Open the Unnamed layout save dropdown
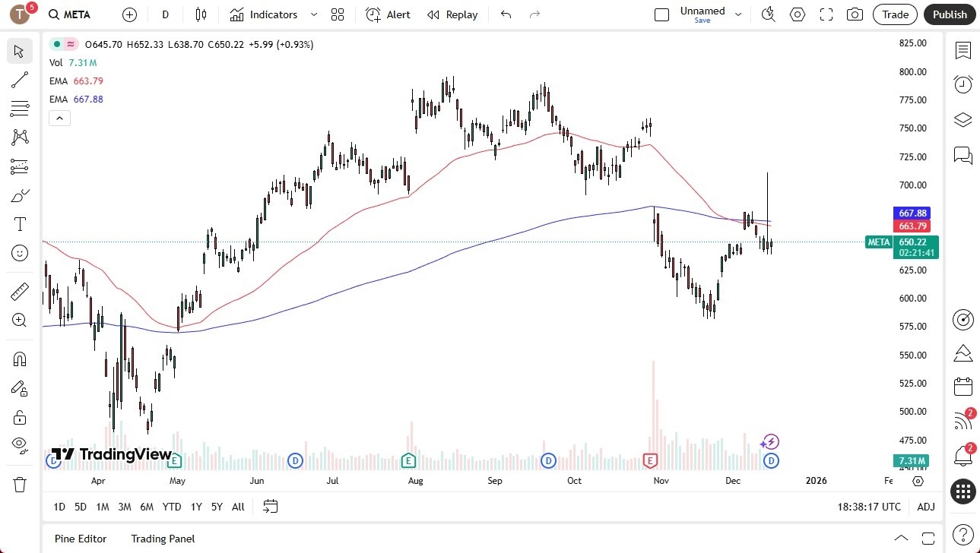This screenshot has height=553, width=980. (702, 14)
